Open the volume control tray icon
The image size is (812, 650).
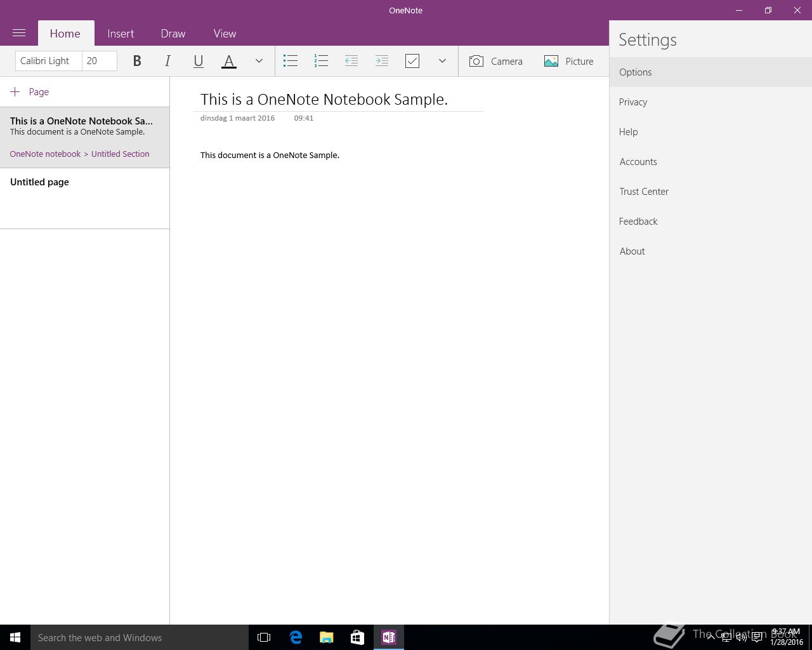[x=741, y=637]
